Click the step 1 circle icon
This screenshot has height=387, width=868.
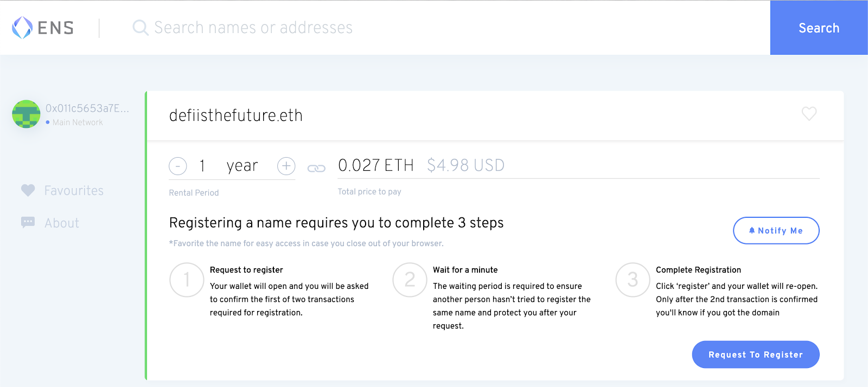point(187,280)
